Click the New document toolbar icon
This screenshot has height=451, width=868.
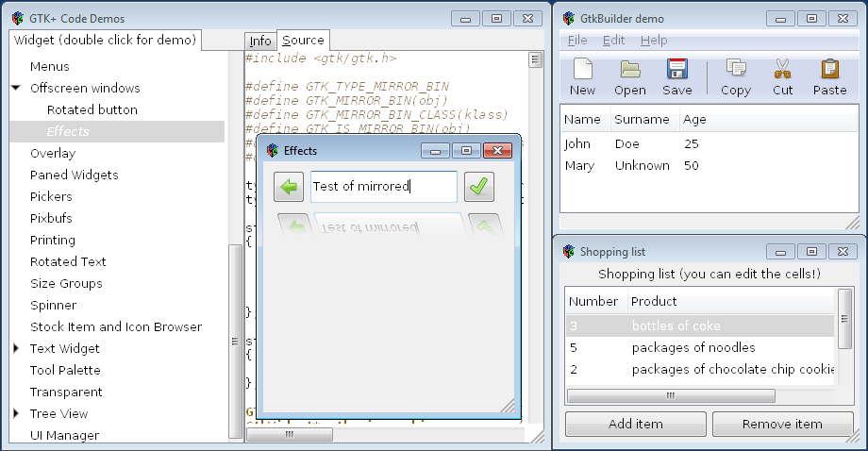click(x=582, y=70)
